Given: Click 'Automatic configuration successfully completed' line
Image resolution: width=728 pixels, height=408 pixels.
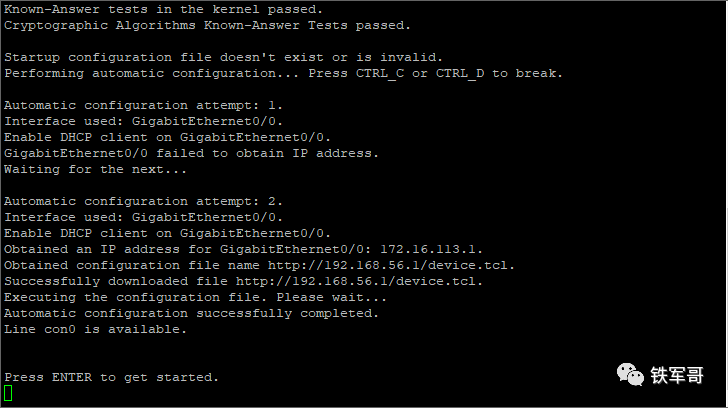Looking at the screenshot, I should pos(191,313).
